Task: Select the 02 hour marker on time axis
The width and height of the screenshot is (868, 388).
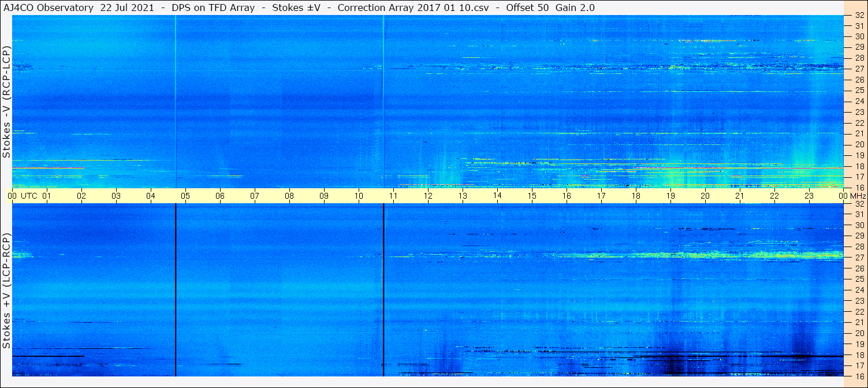Action: click(81, 196)
